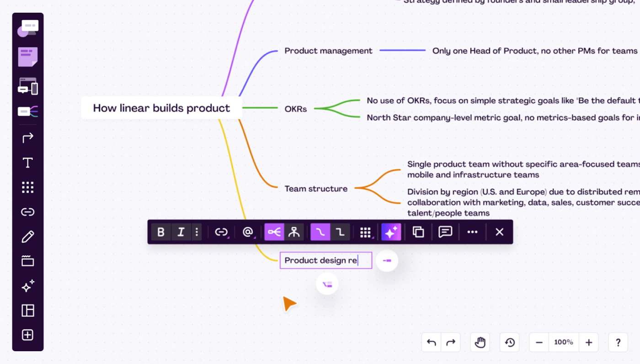Select the link tool in sidebar
Screen dimensions: 640x364
point(28,212)
